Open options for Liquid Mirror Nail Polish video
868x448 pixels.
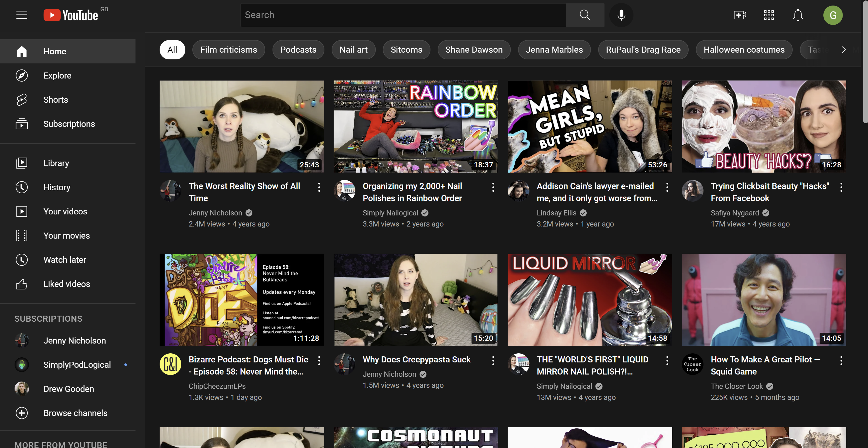[667, 361]
